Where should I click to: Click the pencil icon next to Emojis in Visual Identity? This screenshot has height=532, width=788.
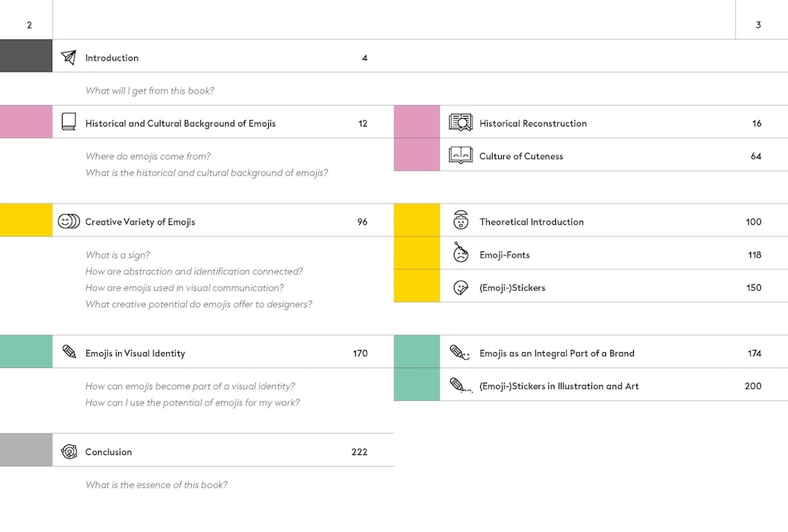click(x=69, y=351)
